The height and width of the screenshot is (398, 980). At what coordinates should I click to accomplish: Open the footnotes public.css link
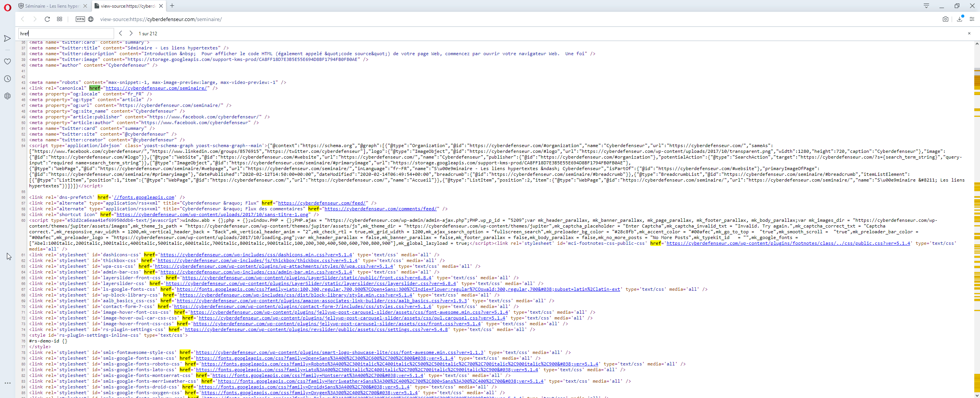[788, 243]
